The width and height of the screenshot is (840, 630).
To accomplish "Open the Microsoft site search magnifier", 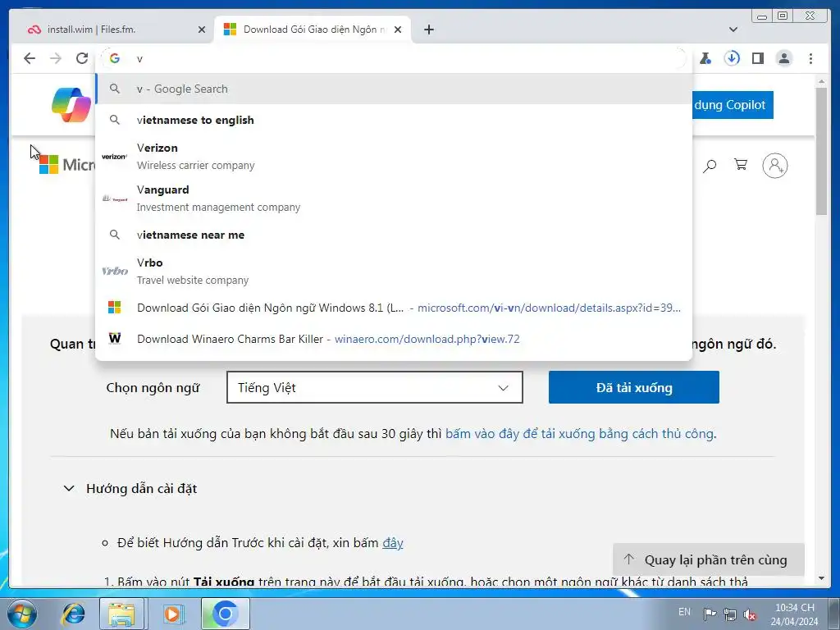I will point(710,166).
